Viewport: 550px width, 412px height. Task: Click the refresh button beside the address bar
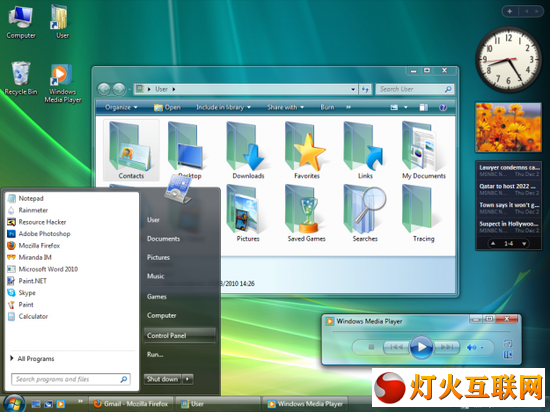click(x=365, y=89)
